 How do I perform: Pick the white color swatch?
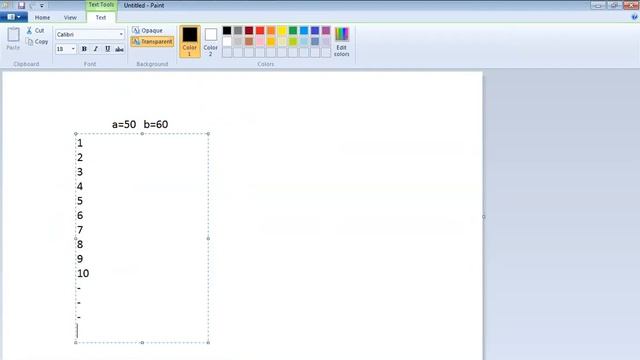[227, 42]
